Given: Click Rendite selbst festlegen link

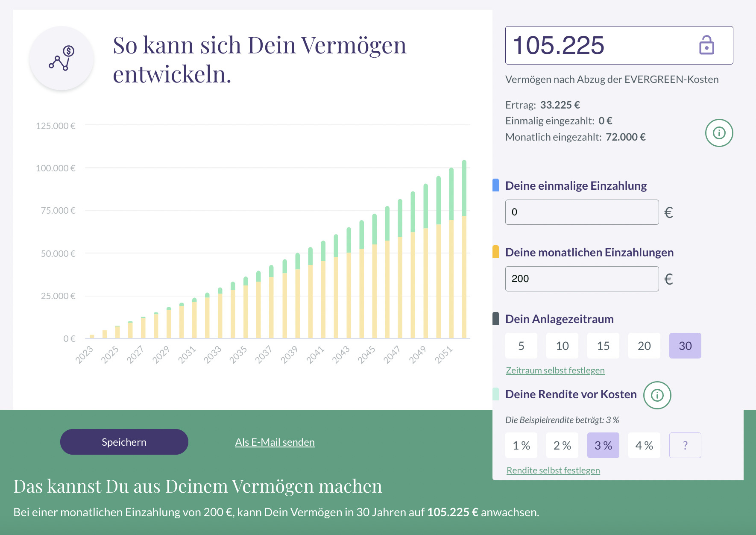Looking at the screenshot, I should point(553,470).
